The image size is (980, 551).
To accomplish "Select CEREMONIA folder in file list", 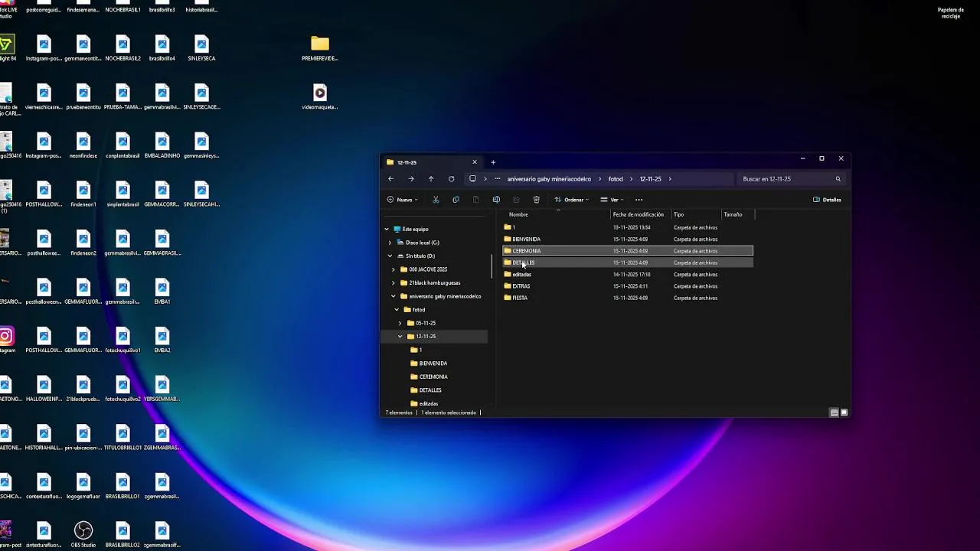I will [628, 251].
